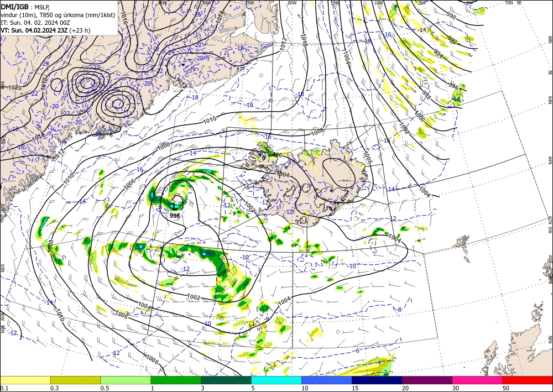Click the light green 0.5–1 legend swatch
The height and width of the screenshot is (392, 553).
[x=126, y=380]
